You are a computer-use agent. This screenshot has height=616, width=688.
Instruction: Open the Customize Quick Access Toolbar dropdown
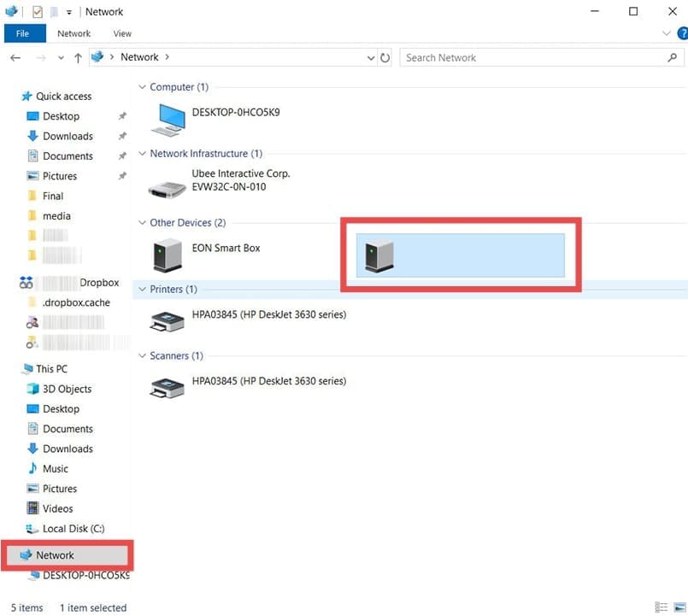69,12
